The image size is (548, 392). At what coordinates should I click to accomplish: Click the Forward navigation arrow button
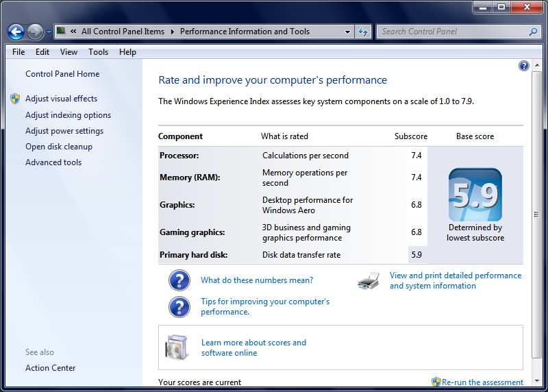[35, 32]
